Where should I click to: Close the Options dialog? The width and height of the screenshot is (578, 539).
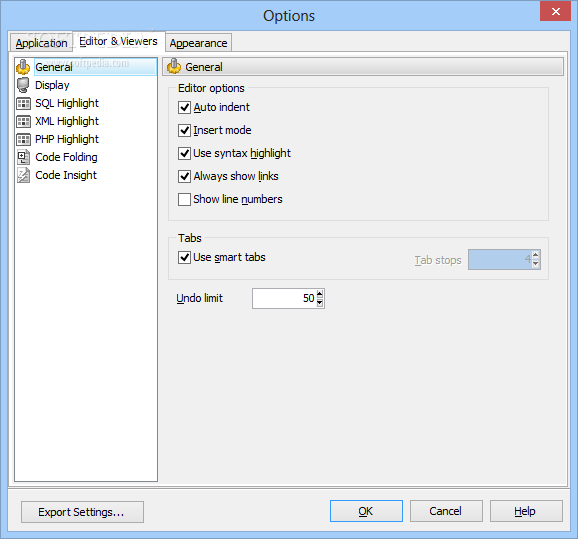[x=555, y=11]
